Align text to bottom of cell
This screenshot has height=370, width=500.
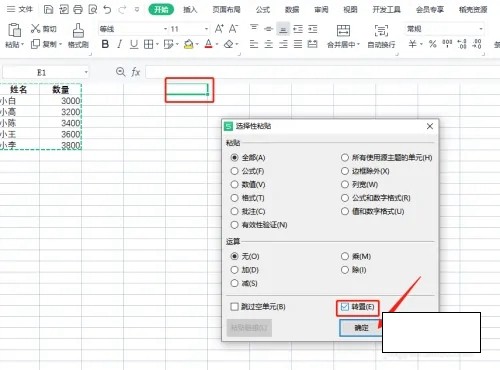pyautogui.click(x=283, y=29)
